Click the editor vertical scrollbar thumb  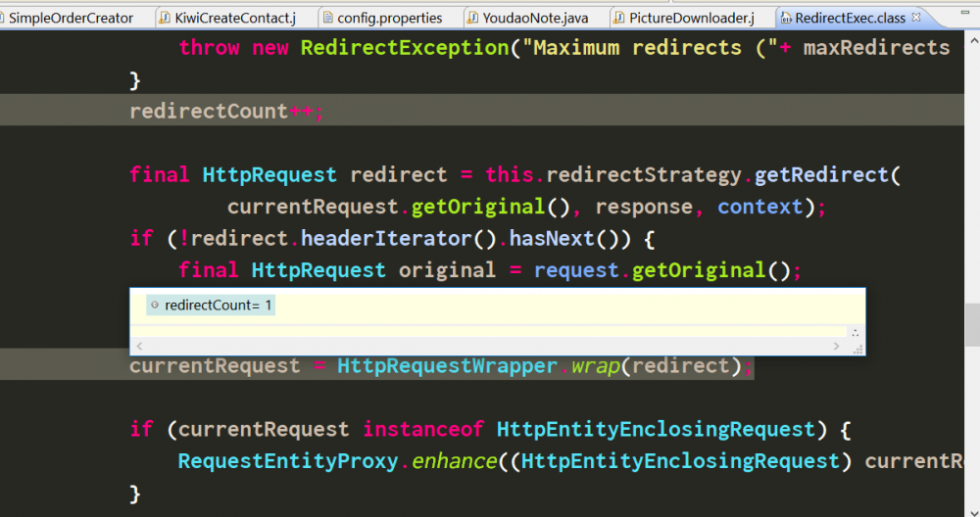tap(972, 324)
